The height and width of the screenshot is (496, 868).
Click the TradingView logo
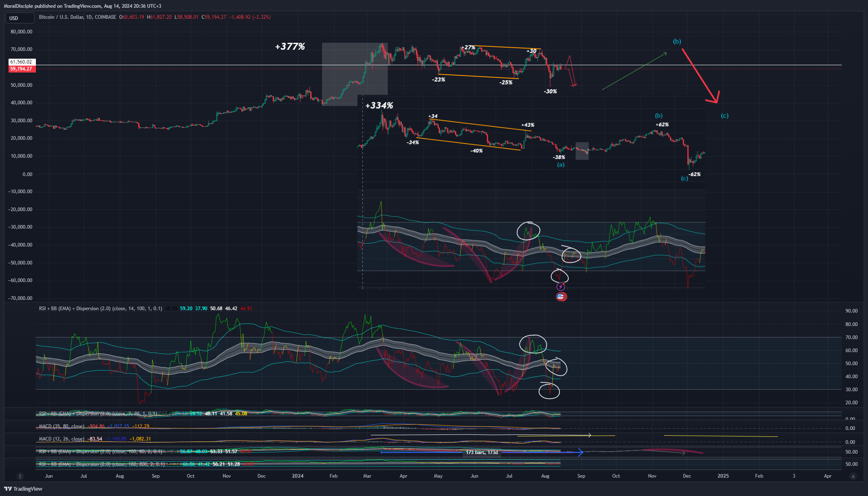point(23,489)
